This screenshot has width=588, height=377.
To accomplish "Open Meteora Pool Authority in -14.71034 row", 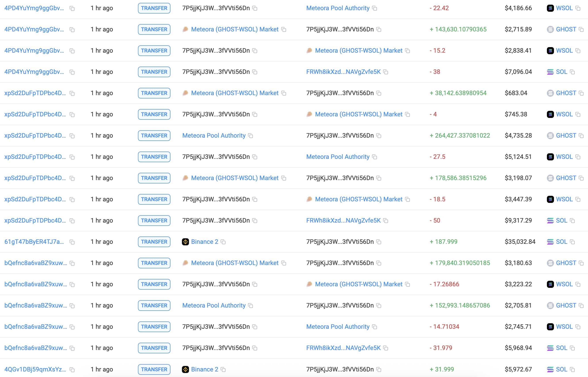I will click(x=338, y=327).
